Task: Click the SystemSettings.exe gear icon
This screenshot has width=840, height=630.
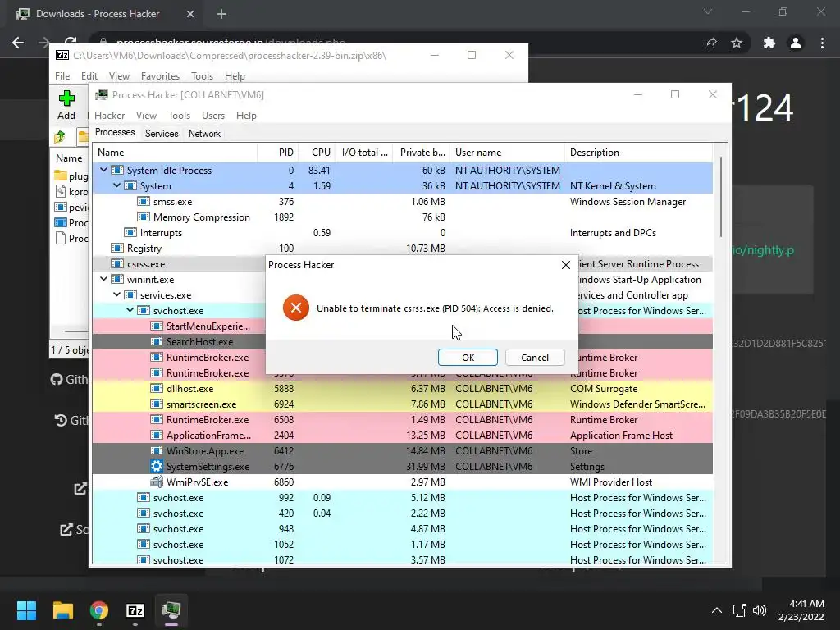Action: point(157,466)
